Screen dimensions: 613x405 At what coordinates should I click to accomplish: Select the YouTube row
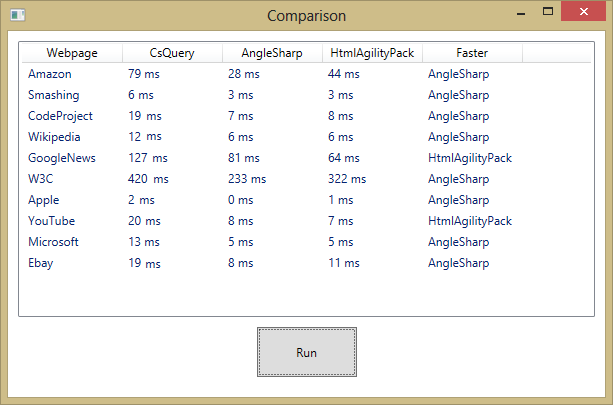tap(306, 221)
